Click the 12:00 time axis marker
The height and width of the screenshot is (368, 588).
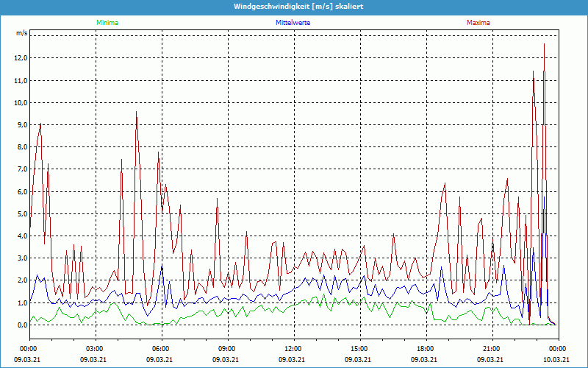(x=293, y=348)
